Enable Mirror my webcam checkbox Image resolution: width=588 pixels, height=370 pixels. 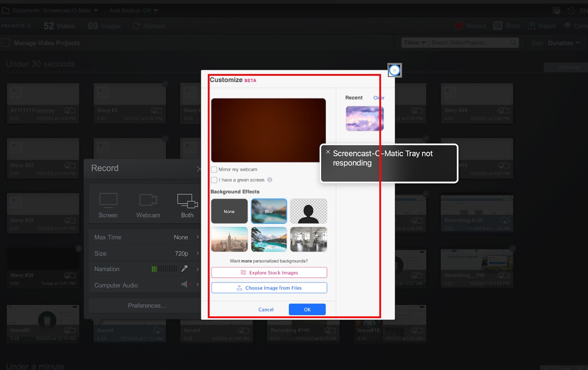(x=214, y=169)
